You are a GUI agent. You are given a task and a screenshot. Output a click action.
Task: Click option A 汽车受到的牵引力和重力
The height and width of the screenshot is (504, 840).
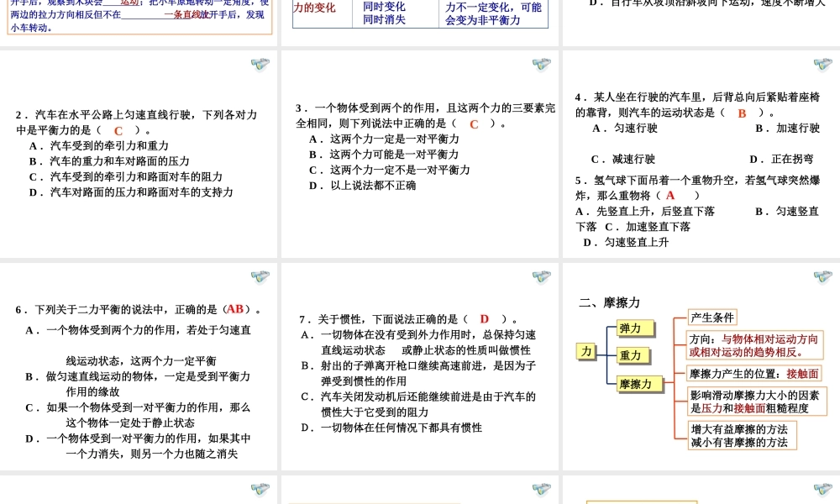pyautogui.click(x=99, y=145)
